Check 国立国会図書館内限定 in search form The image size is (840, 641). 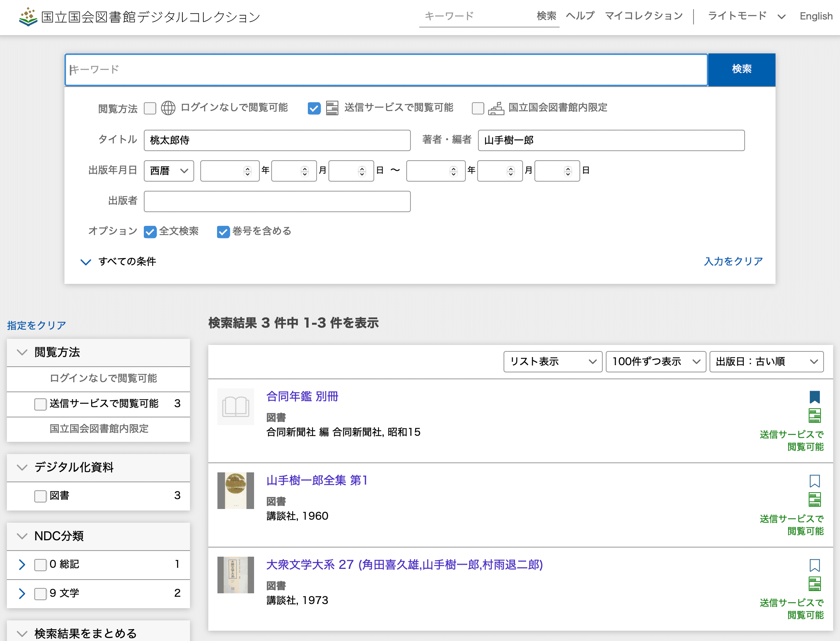click(478, 108)
